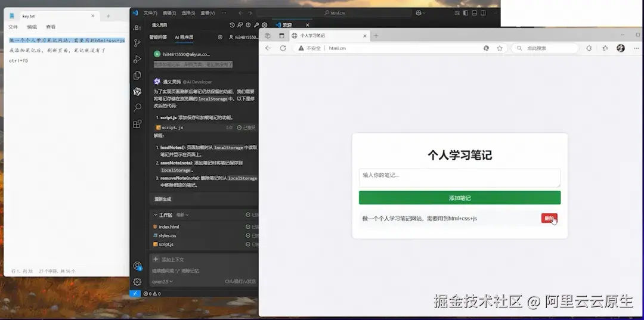Open the Copilot dropdown in VS Code title bar

pos(420,13)
